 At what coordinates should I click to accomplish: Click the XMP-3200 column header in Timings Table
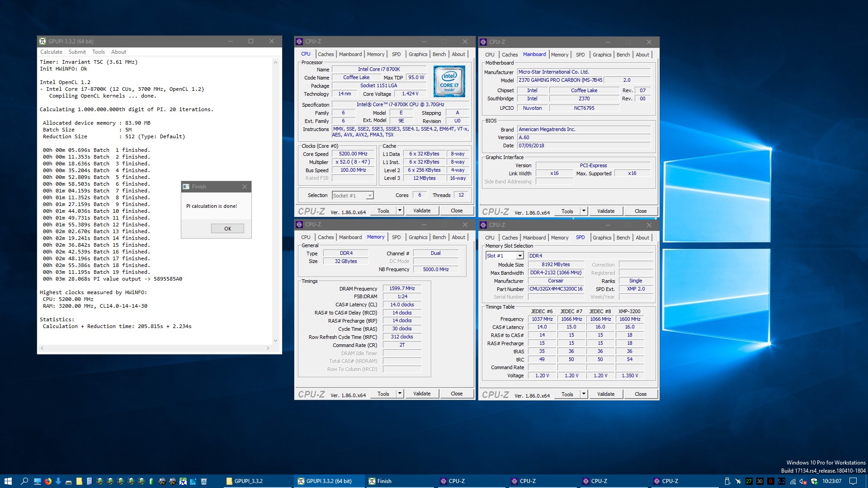click(x=629, y=311)
